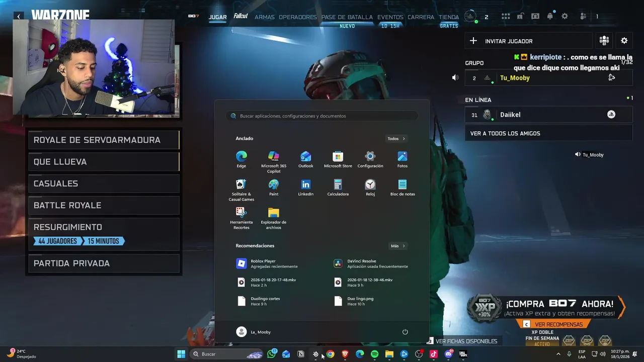The image size is (644, 362).
Task: Open Warzone grid menu icon
Action: pyautogui.click(x=506, y=17)
